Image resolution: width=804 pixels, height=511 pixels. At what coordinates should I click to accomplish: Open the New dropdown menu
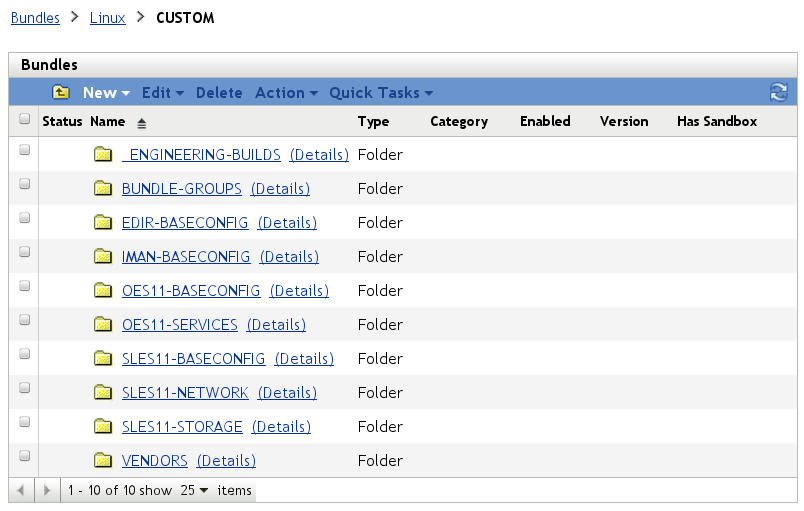pos(106,93)
